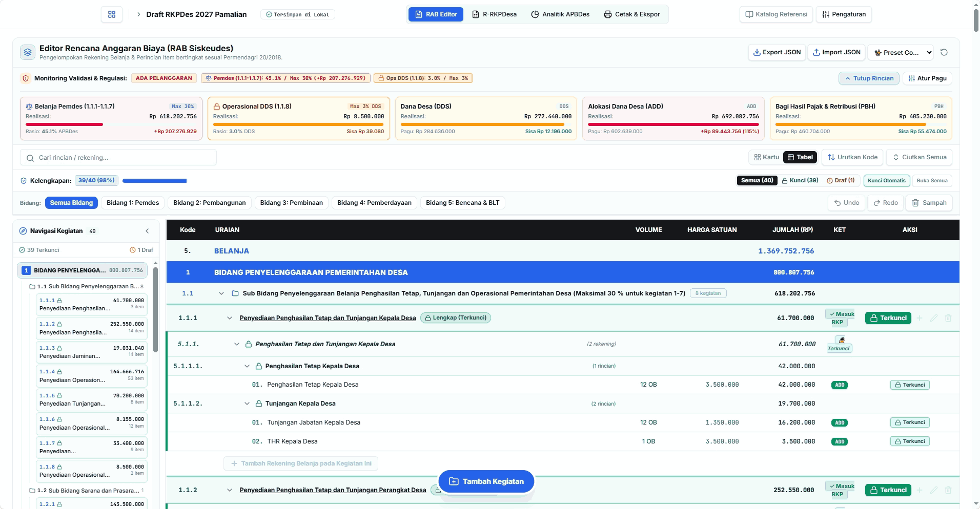Click Atur Pagu
The image size is (980, 509).
point(927,78)
